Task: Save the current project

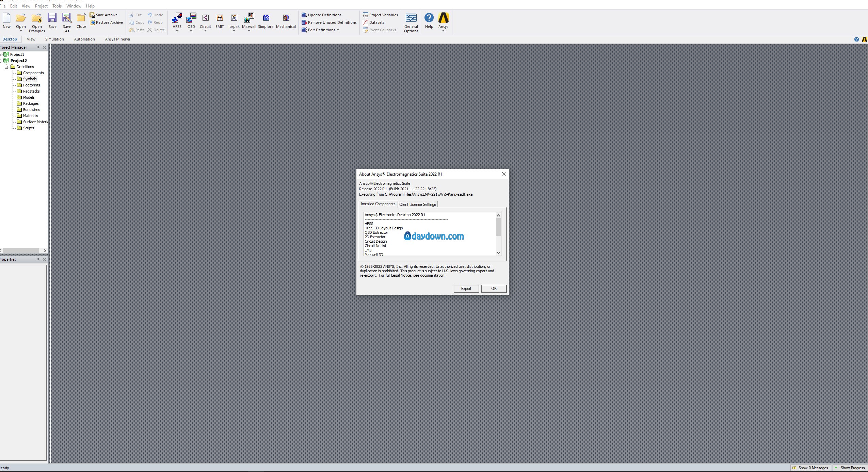Action: pyautogui.click(x=52, y=21)
